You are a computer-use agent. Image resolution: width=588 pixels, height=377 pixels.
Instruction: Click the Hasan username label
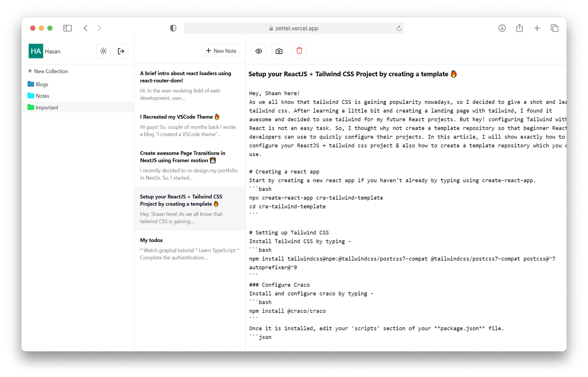[x=53, y=51]
